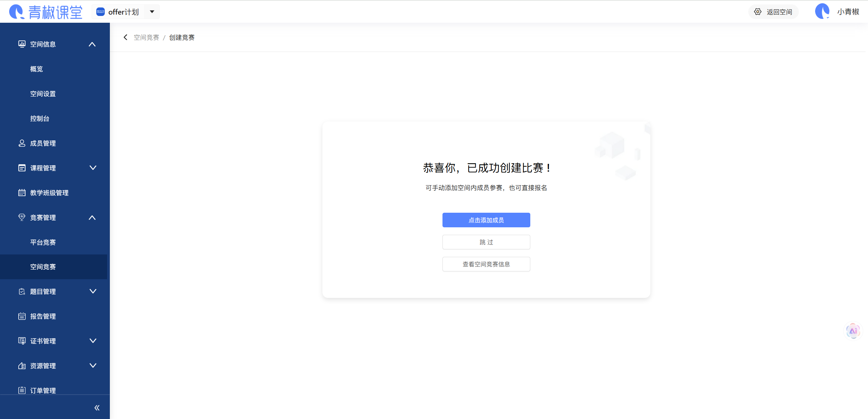Viewport: 868px width, 419px height.
Task: Open 成员管理 from the sidebar
Action: 43,143
